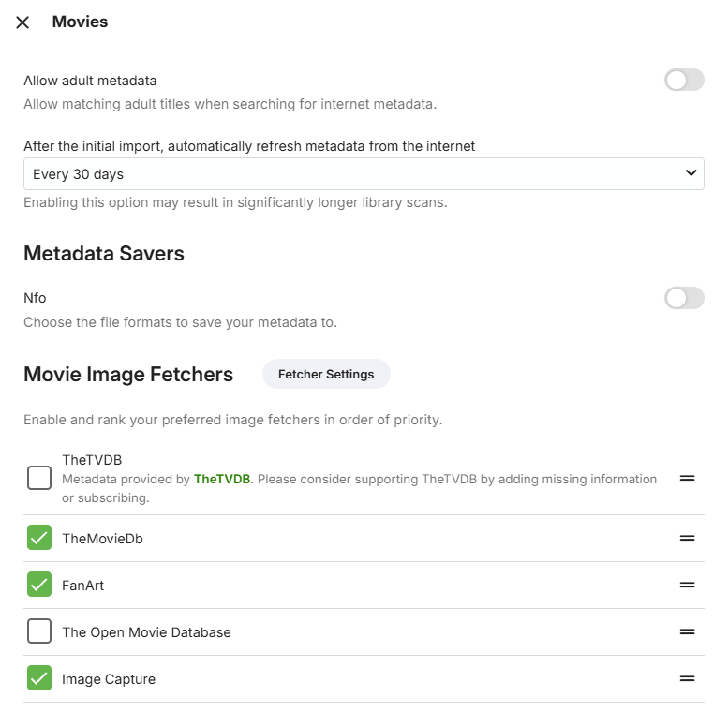Click the TheTVDB row drag handle
This screenshot has width=728, height=727.
687,479
